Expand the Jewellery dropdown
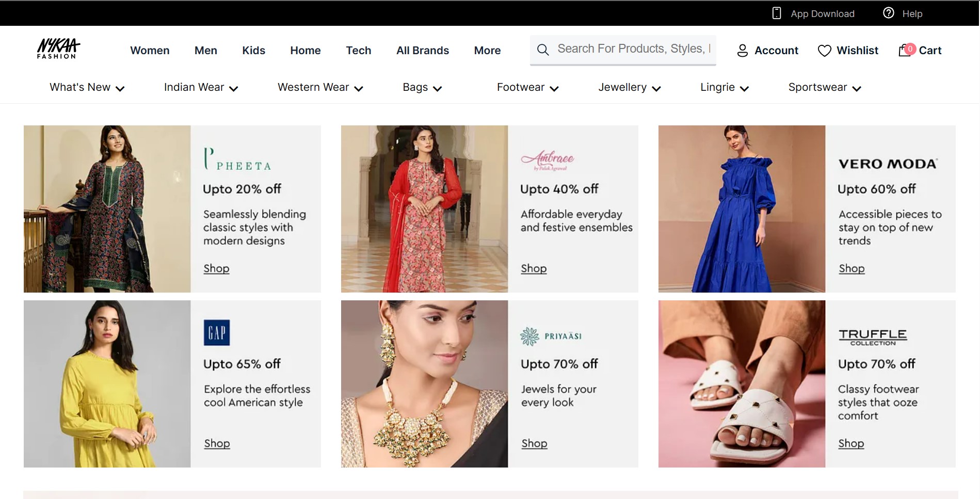Image resolution: width=980 pixels, height=499 pixels. pos(629,87)
